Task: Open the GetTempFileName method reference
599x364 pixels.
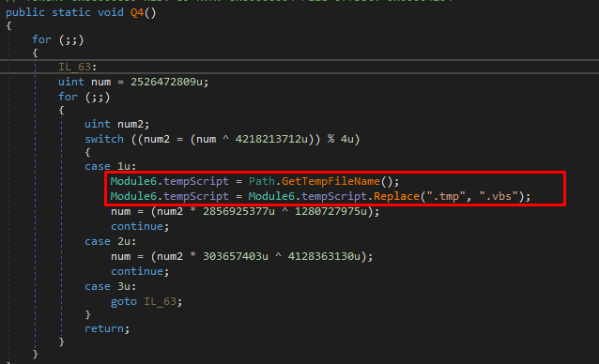Action: [330, 181]
